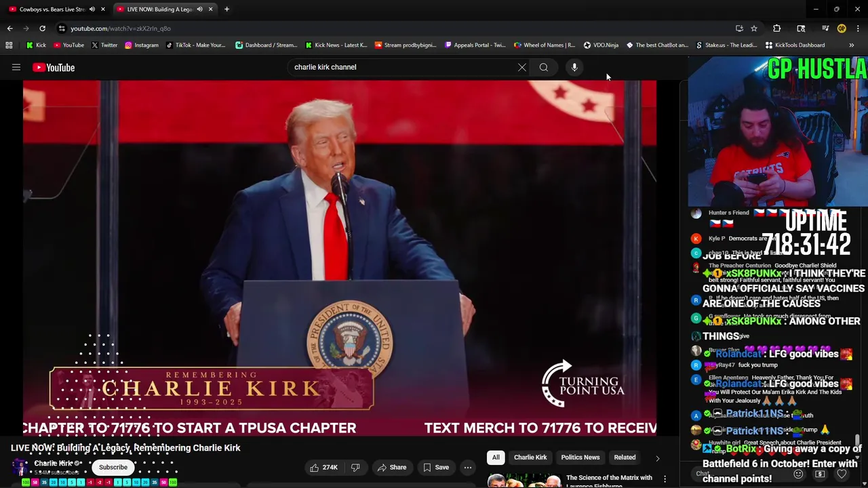Switch to Cowboys vs. Bears tab
Screen dimensions: 868x488
tap(52, 9)
